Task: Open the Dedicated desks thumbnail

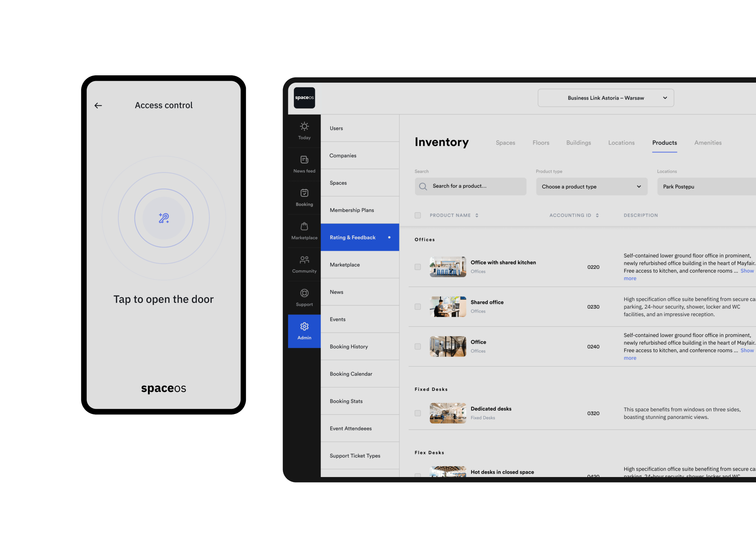Action: 448,413
